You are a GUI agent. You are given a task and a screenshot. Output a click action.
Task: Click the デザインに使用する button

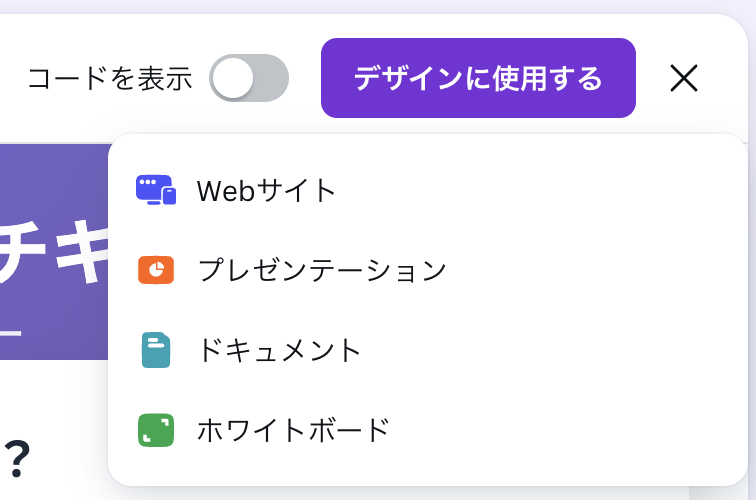(x=478, y=78)
